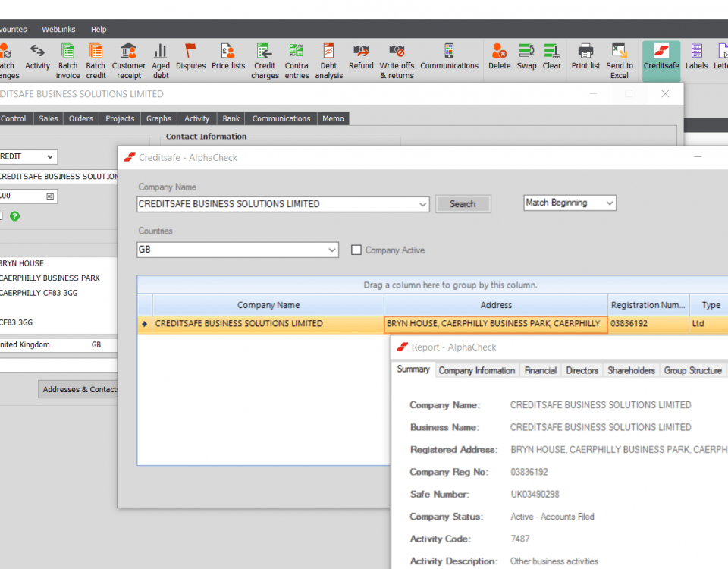Viewport: 728px width, 569px height.
Task: Click Company Status value Active - Accounts Filed
Action: (x=552, y=517)
